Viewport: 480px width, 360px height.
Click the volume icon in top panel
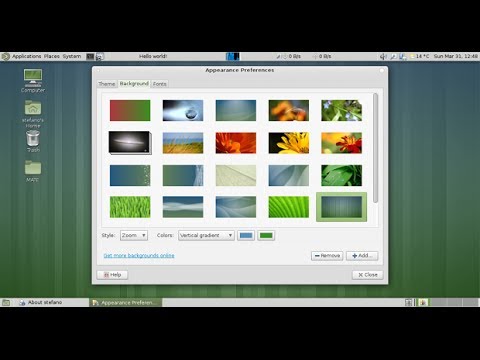click(384, 56)
